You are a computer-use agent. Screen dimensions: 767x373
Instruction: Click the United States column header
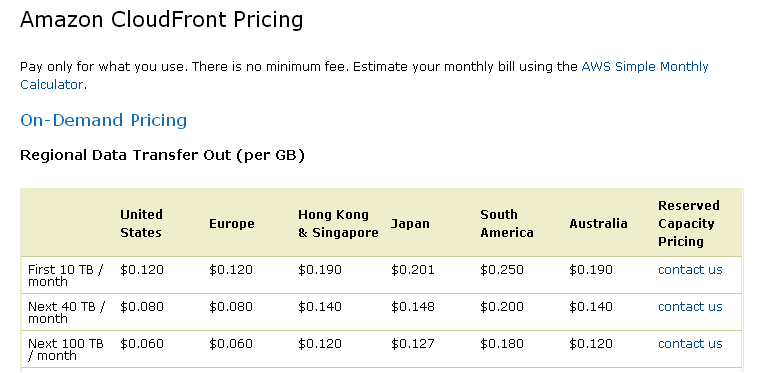tap(141, 223)
